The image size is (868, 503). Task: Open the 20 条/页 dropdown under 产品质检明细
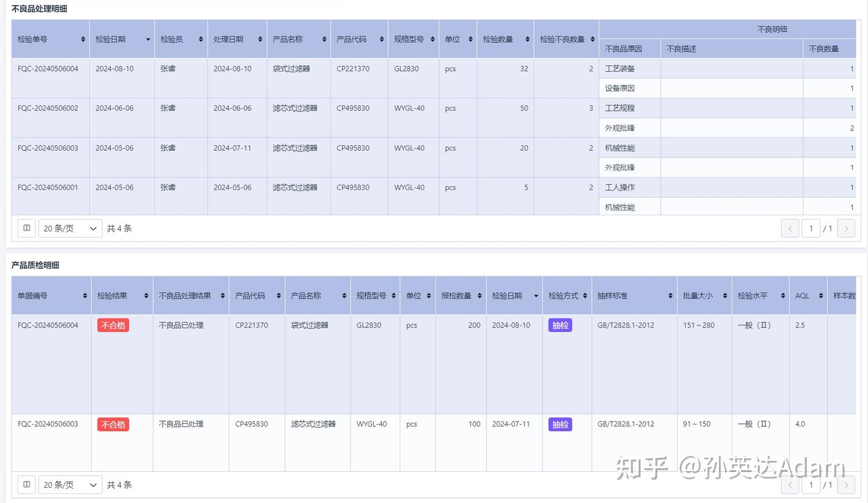tap(70, 484)
